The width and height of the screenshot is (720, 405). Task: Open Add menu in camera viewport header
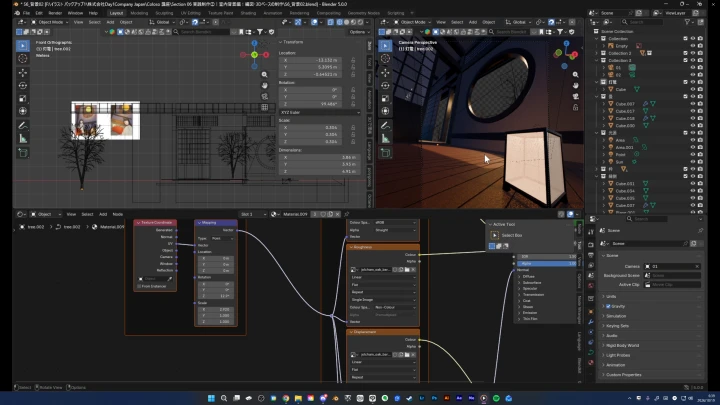tap(472, 22)
